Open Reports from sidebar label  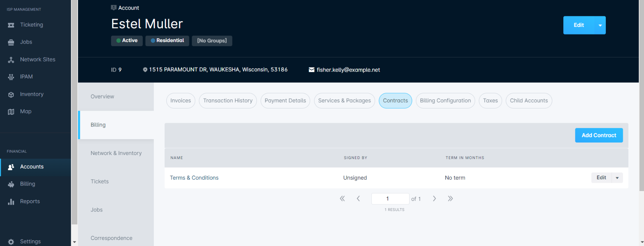pos(30,202)
